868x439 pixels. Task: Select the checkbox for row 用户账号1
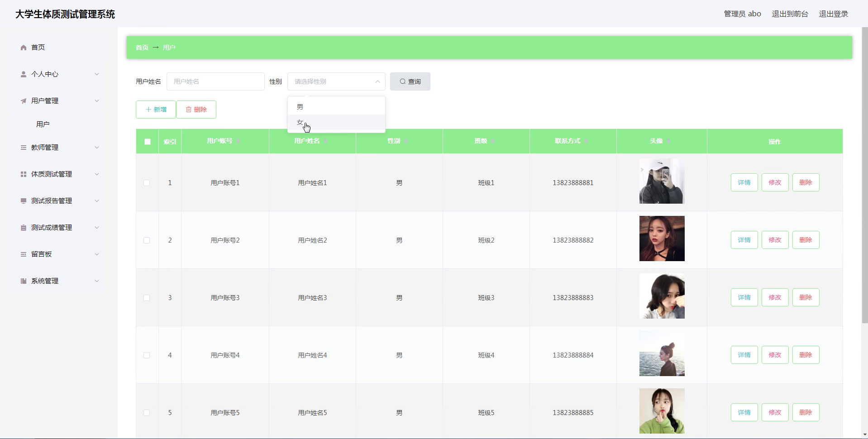(147, 183)
